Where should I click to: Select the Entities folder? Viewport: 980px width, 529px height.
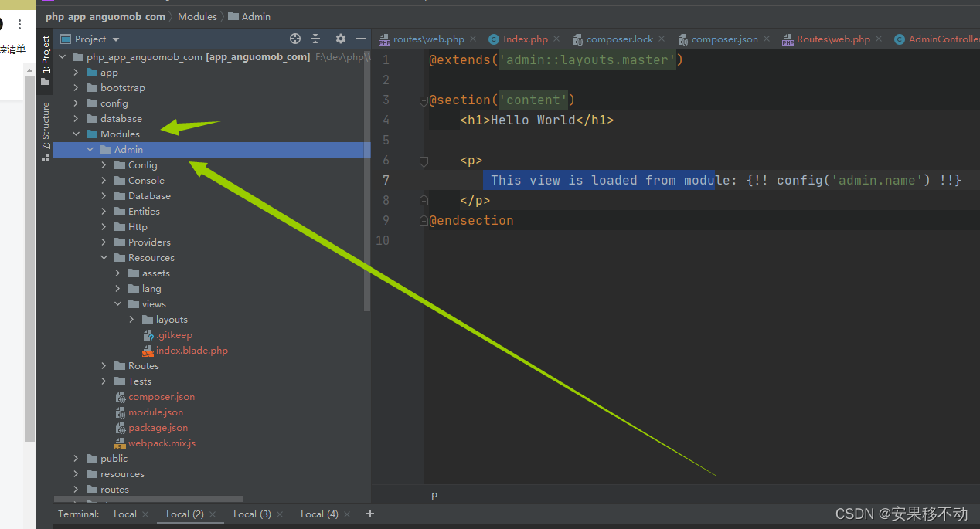[144, 212]
